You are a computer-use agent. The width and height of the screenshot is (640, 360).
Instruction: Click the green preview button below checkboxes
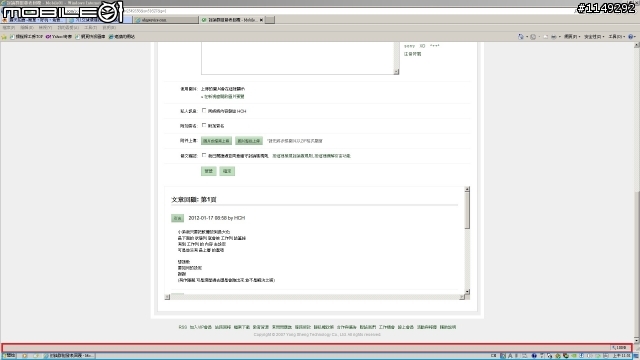click(x=209, y=171)
